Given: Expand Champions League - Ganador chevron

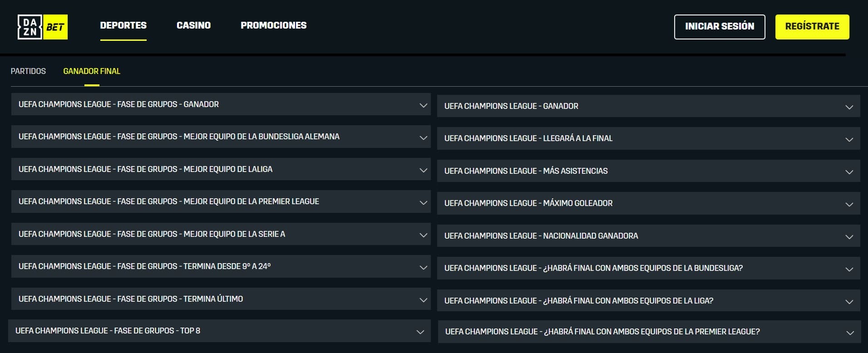Looking at the screenshot, I should point(849,107).
